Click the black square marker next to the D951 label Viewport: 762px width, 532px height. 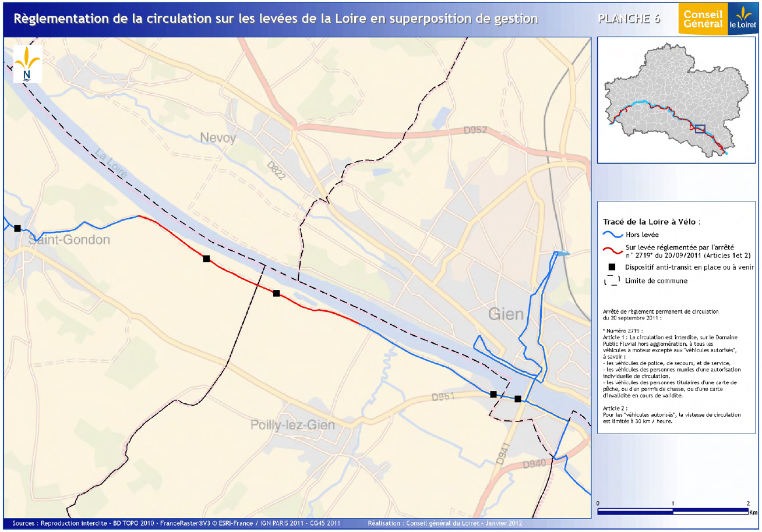pyautogui.click(x=493, y=394)
